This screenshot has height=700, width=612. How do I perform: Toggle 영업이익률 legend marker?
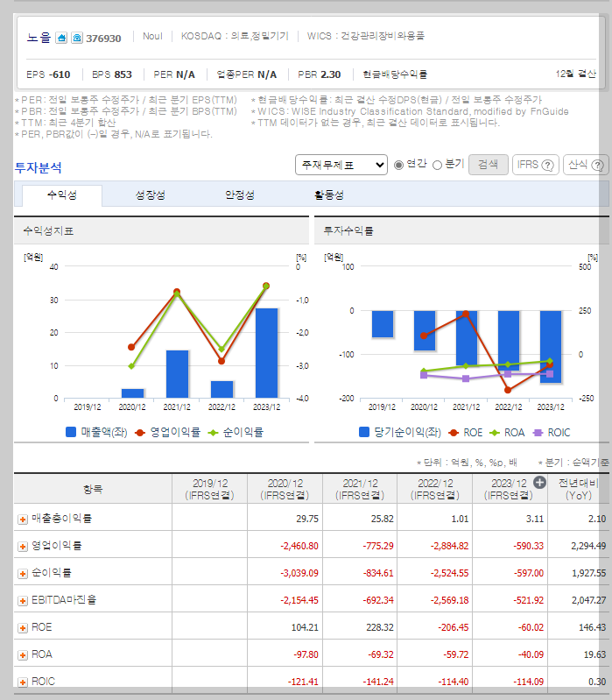click(x=140, y=433)
